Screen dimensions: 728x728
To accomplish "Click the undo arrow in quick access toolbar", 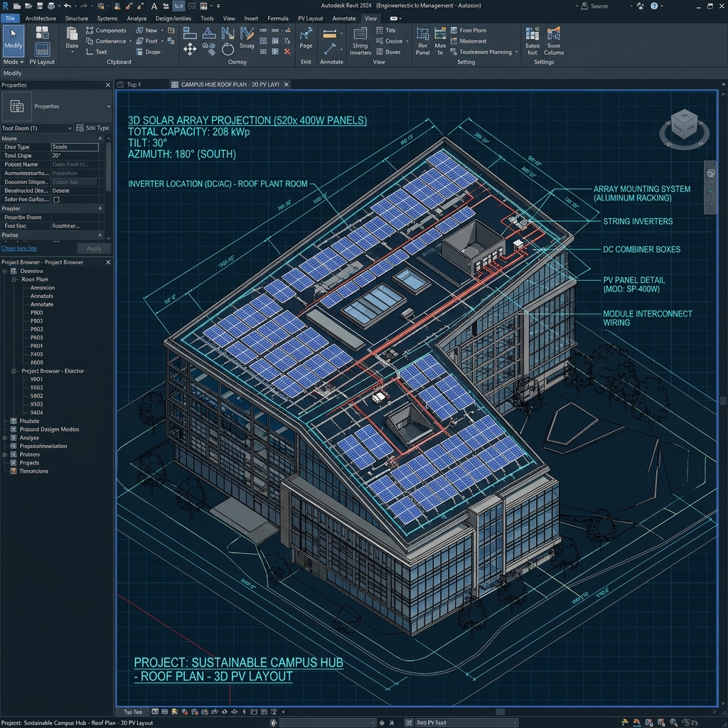I will coord(68,6).
